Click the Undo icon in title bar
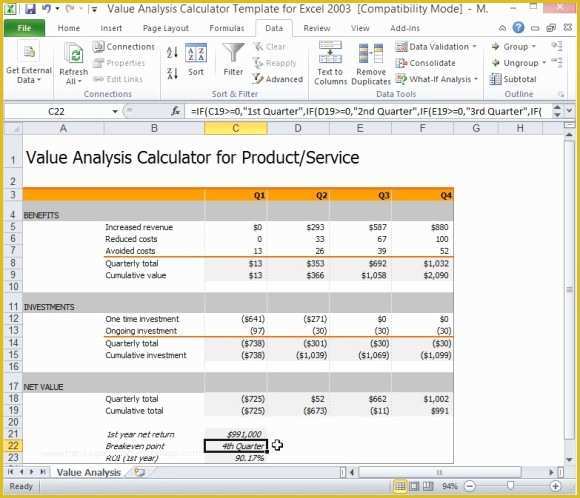The image size is (580, 498). point(46,9)
